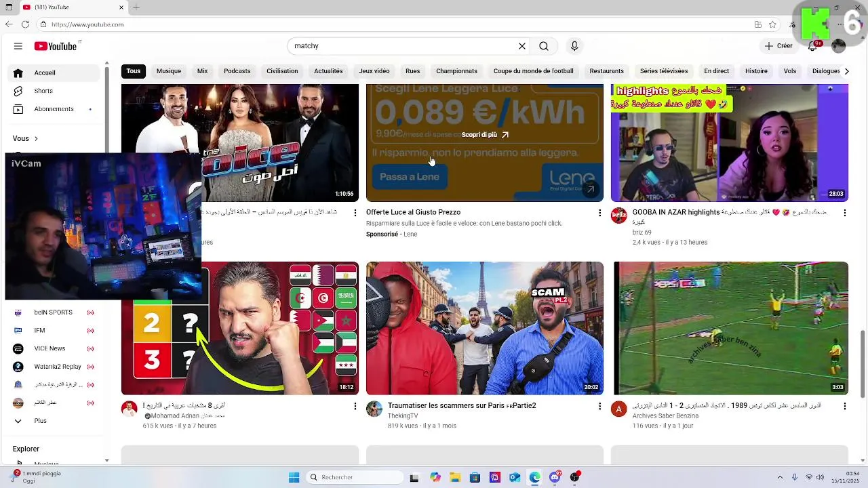Click the Créer button
This screenshot has height=488, width=868.
(778, 46)
